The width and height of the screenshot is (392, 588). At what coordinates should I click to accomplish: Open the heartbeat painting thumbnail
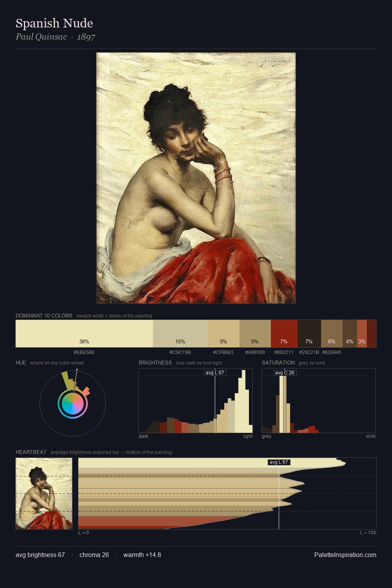click(44, 494)
